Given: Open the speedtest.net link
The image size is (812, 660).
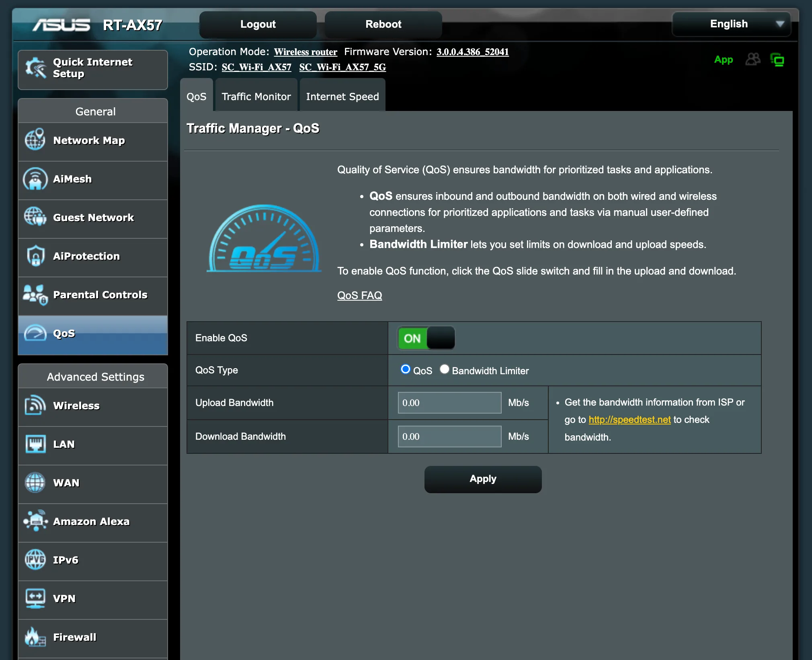Looking at the screenshot, I should 630,419.
